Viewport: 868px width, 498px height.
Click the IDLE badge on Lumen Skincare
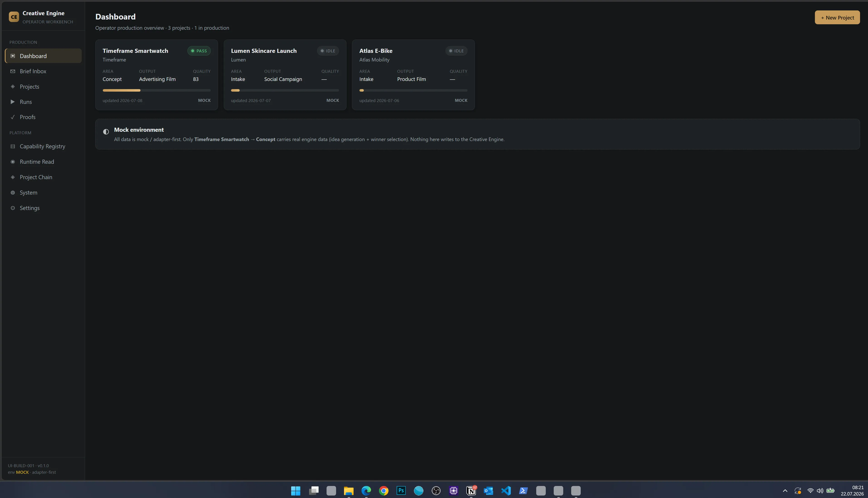(x=328, y=51)
